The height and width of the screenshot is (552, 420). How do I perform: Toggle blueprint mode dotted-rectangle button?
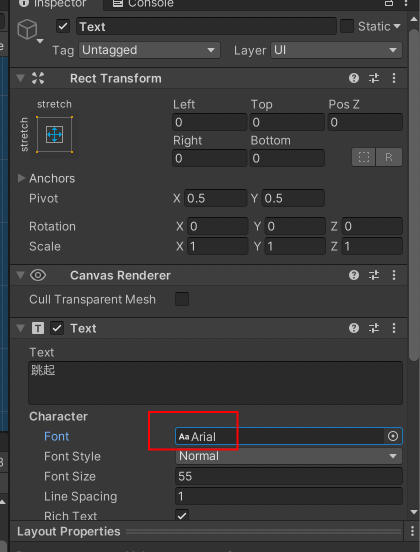point(363,157)
